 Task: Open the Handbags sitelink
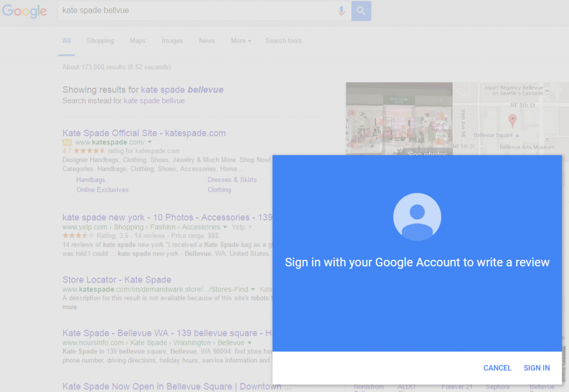[x=91, y=180]
